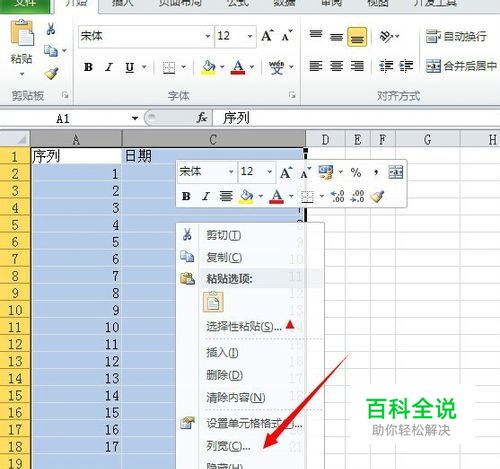This screenshot has width=500, height=469.
Task: Open underline style dropdown arrow
Action: (144, 67)
